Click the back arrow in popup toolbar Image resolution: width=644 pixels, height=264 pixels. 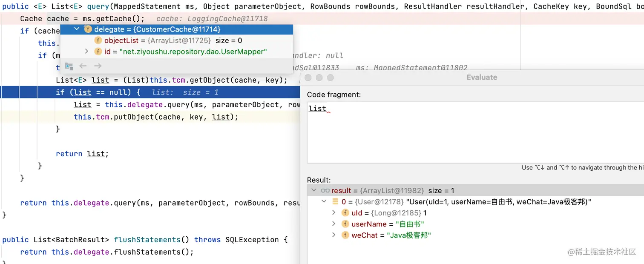(83, 66)
